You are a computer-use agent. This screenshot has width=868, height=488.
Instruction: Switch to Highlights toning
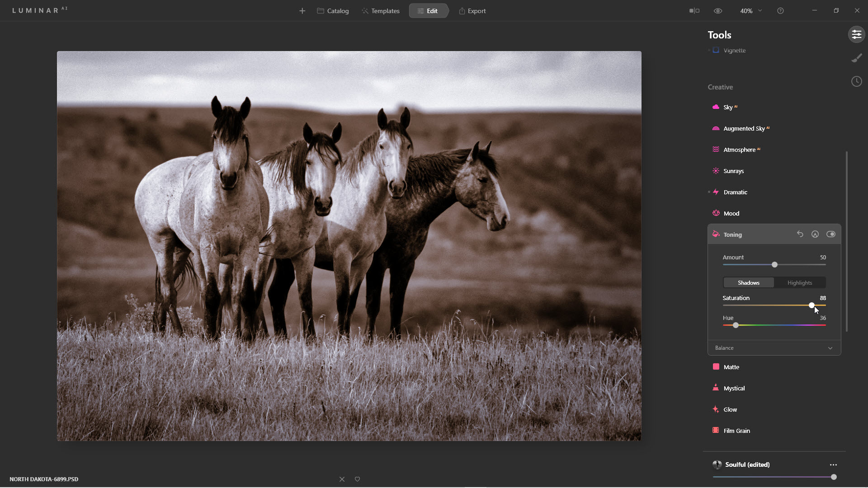click(x=799, y=283)
